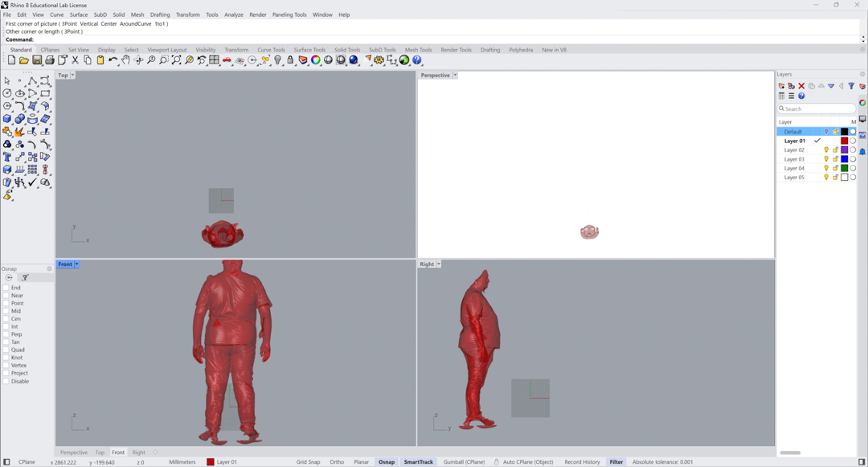Click the Explode tool icon

pyautogui.click(x=19, y=132)
